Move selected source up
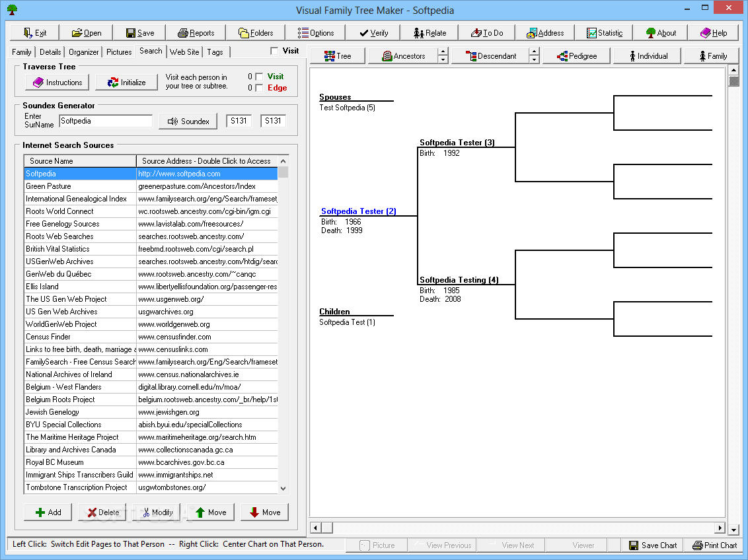 211,512
